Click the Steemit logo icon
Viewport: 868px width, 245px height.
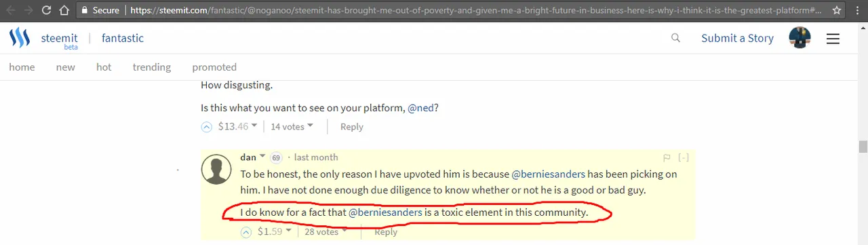(x=20, y=38)
